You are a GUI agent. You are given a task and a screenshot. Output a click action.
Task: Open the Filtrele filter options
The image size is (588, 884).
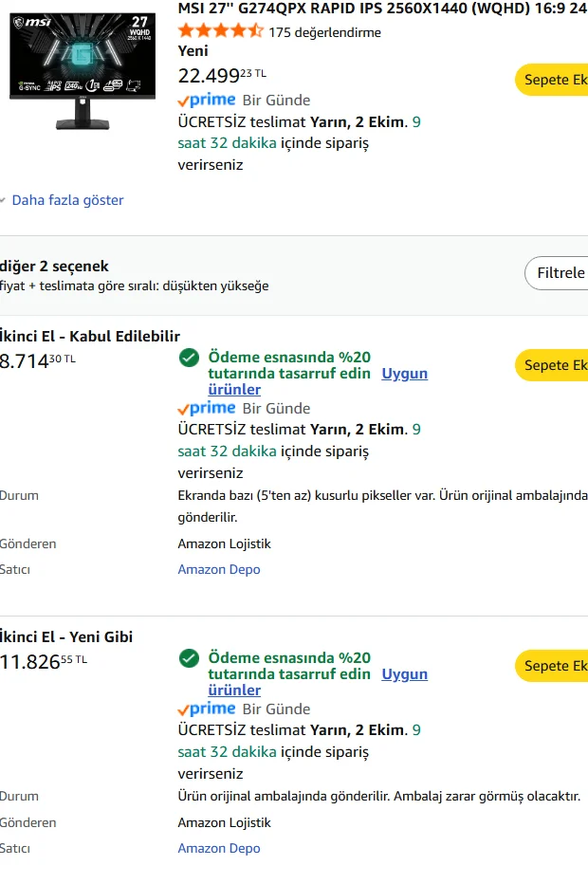point(559,273)
